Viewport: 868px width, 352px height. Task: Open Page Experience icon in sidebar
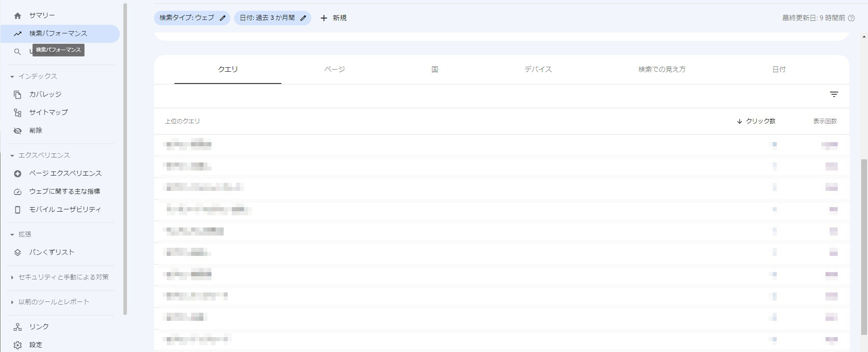tap(18, 174)
